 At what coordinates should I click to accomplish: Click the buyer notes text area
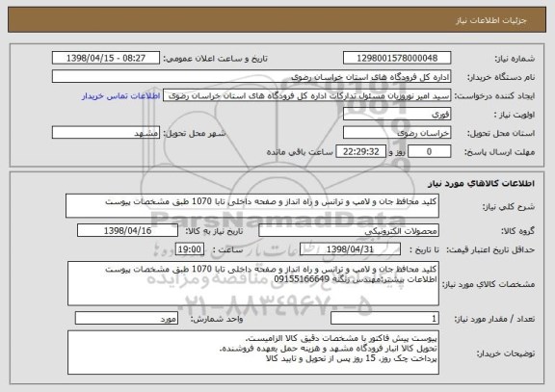pos(253,353)
